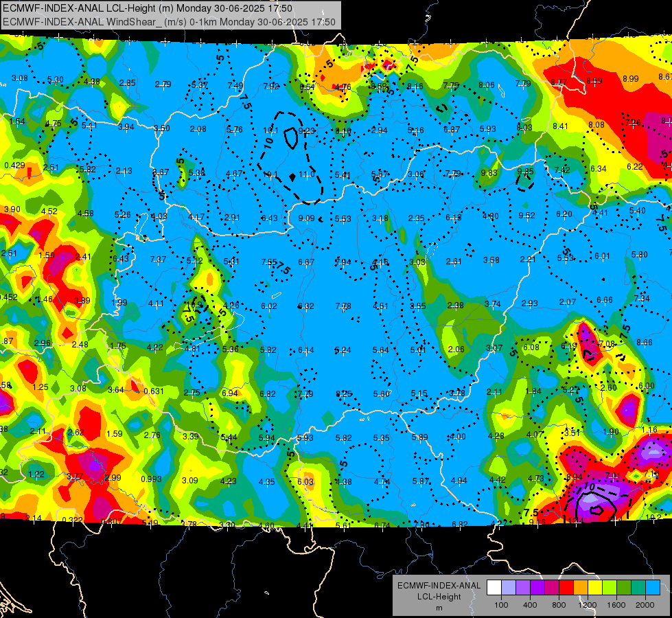Click the wind shear value 8.25
This screenshot has width=672, height=618.
coord(344,393)
